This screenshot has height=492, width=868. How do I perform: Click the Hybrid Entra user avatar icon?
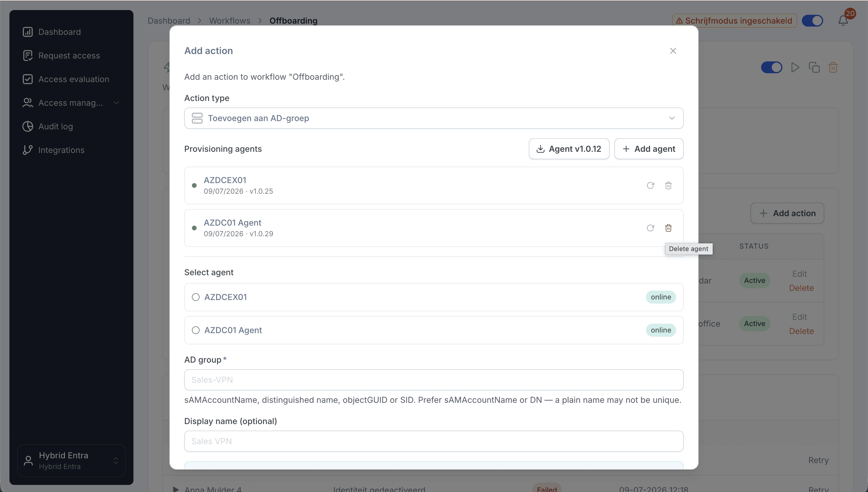[x=28, y=461]
